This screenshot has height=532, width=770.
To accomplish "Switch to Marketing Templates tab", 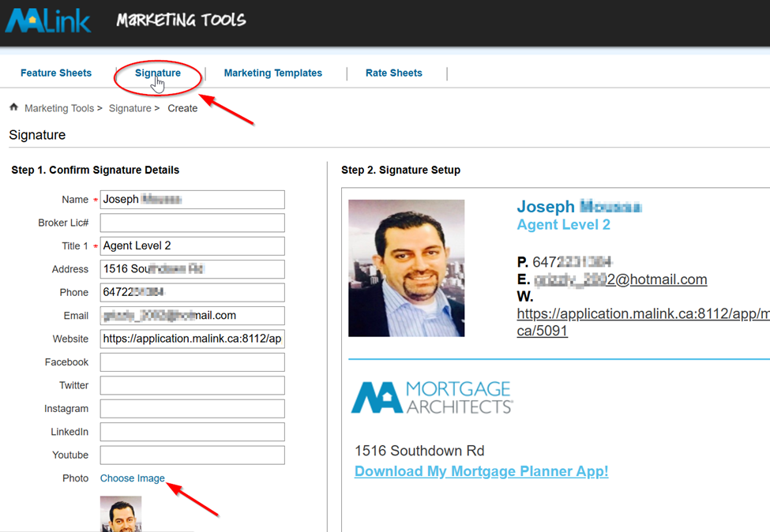I will 273,73.
